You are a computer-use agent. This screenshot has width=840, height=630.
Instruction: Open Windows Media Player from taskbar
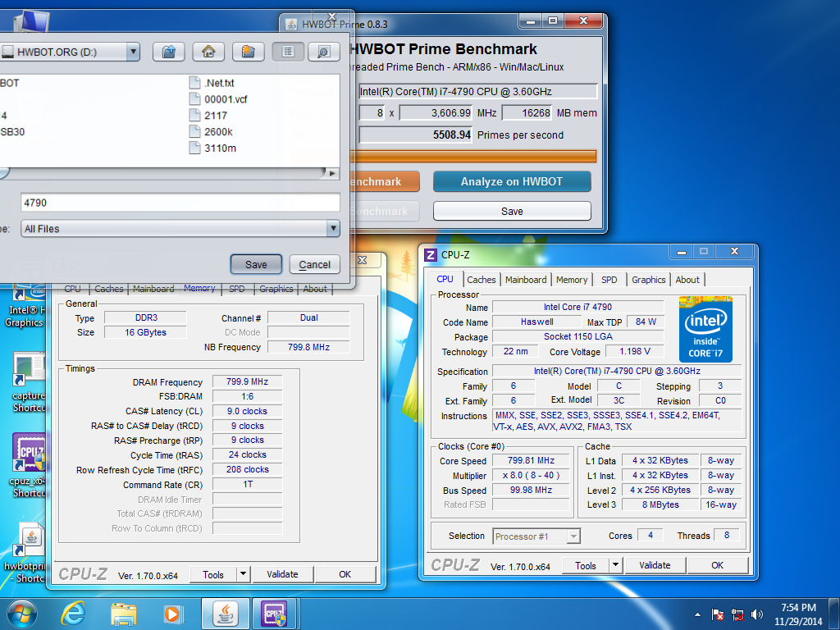[172, 614]
